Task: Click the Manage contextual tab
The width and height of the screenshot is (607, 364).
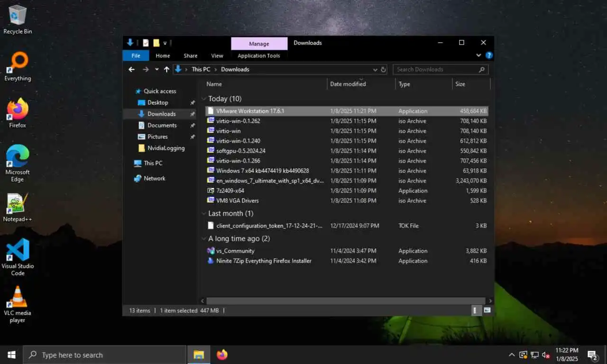Action: pyautogui.click(x=259, y=44)
